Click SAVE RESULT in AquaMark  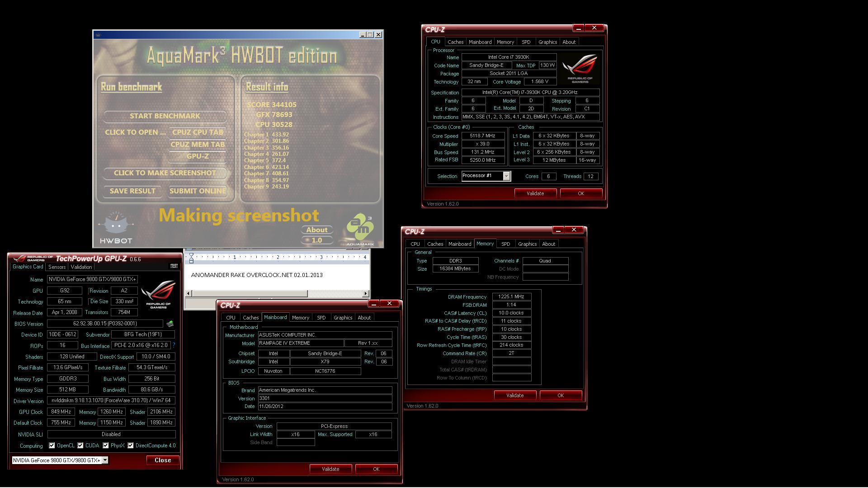coord(132,191)
